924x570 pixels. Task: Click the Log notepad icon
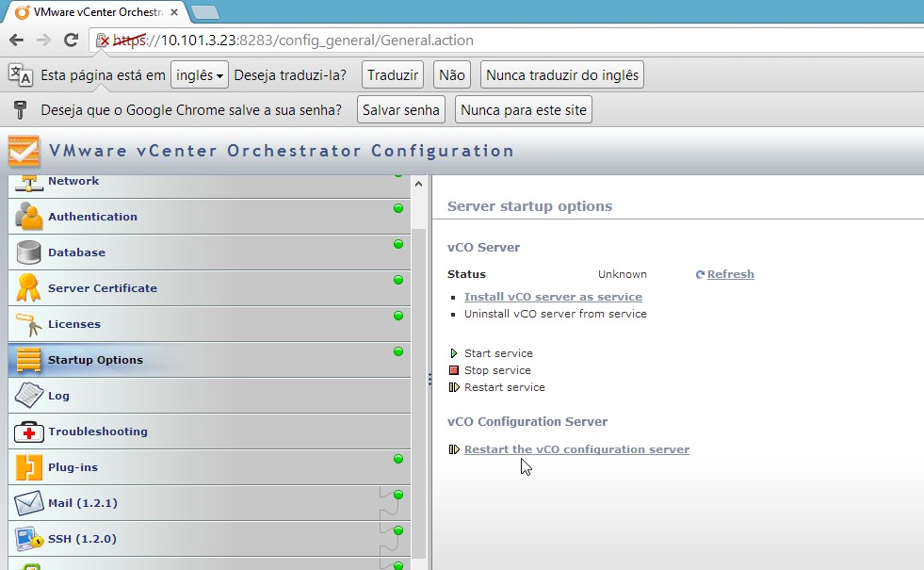(29, 396)
